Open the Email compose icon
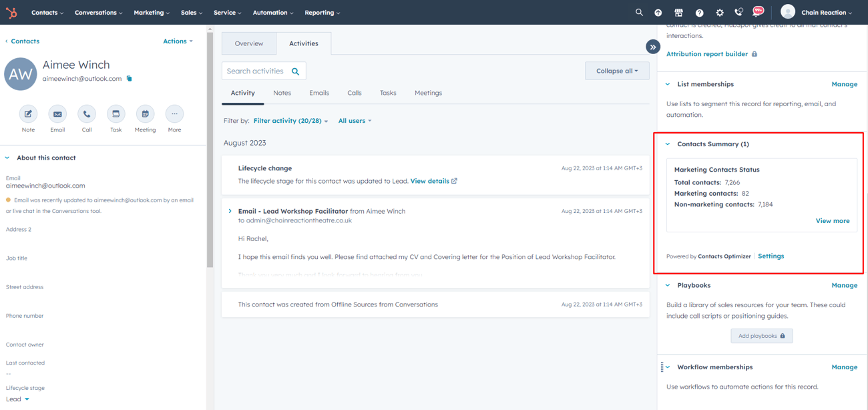Image resolution: width=868 pixels, height=410 pixels. [57, 115]
